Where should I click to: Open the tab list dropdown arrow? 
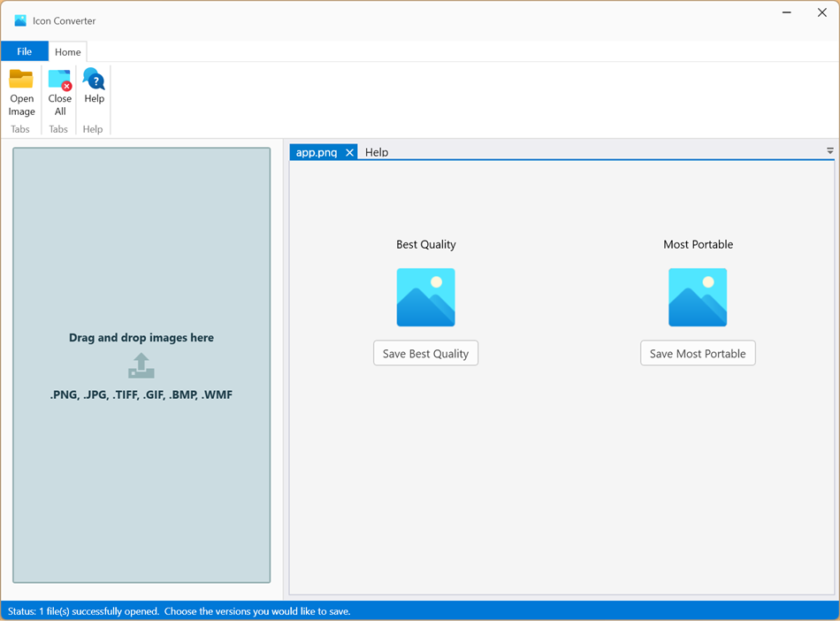829,150
